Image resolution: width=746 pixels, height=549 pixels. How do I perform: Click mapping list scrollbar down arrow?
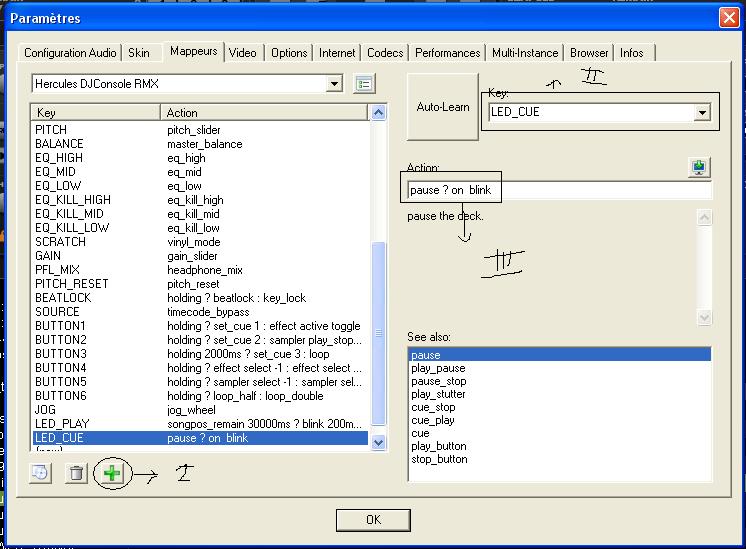378,443
